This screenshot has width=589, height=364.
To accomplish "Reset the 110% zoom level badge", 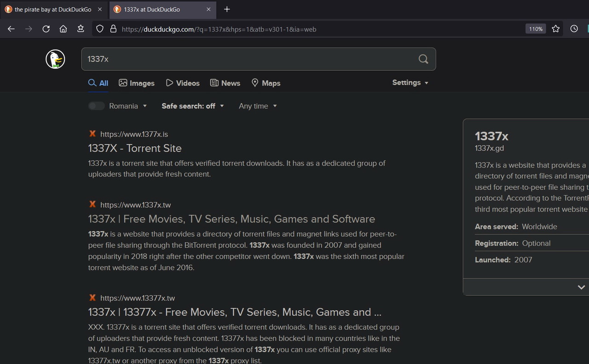I will point(536,29).
